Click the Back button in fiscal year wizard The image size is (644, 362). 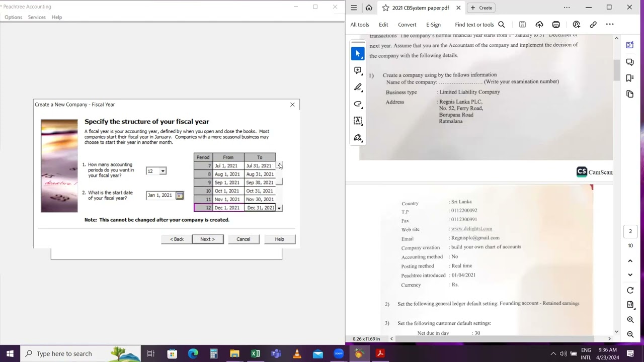tap(177, 239)
